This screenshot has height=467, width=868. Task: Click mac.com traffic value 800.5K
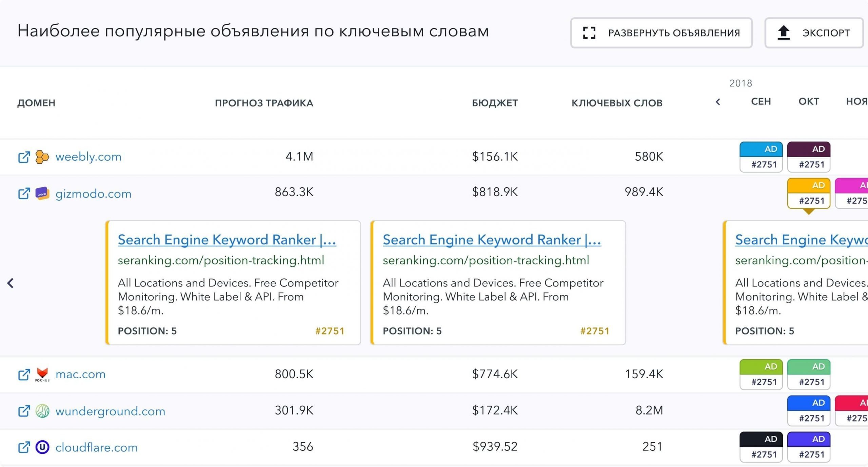(294, 374)
